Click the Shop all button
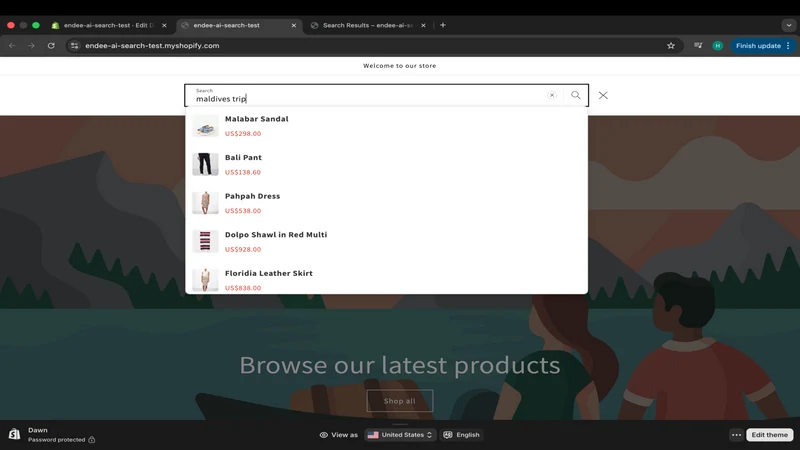The width and height of the screenshot is (800, 450). click(x=399, y=401)
